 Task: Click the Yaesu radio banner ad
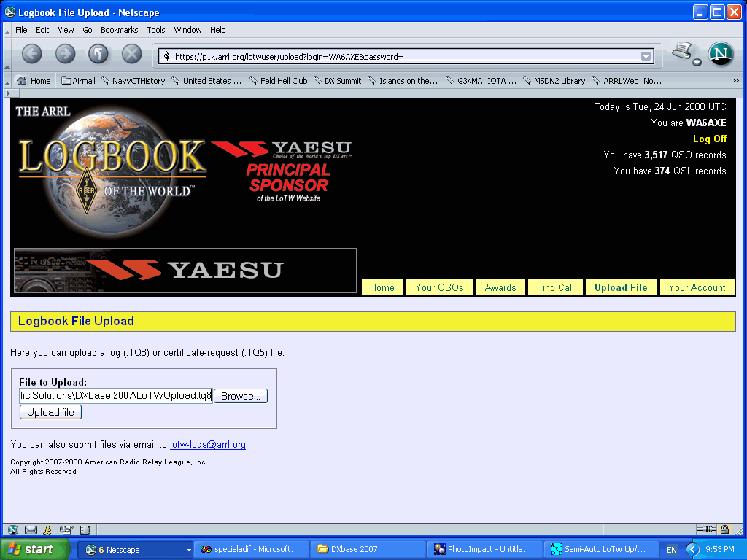point(185,271)
